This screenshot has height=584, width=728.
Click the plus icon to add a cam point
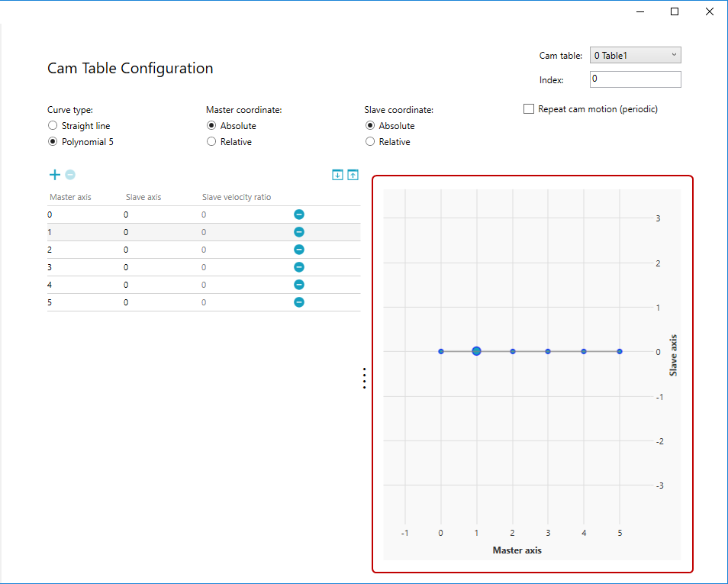click(54, 175)
